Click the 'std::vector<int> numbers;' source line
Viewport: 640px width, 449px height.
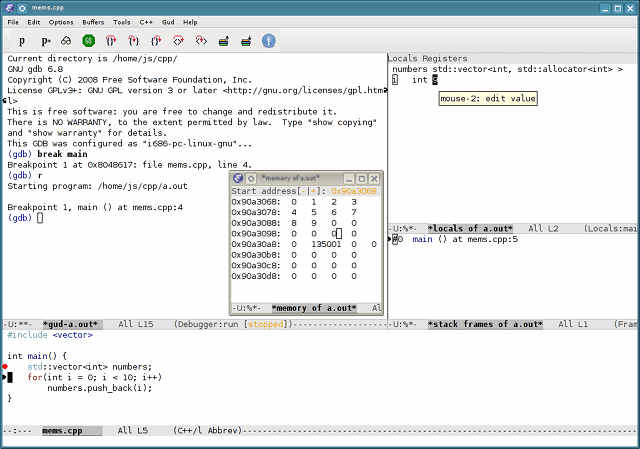(89, 367)
